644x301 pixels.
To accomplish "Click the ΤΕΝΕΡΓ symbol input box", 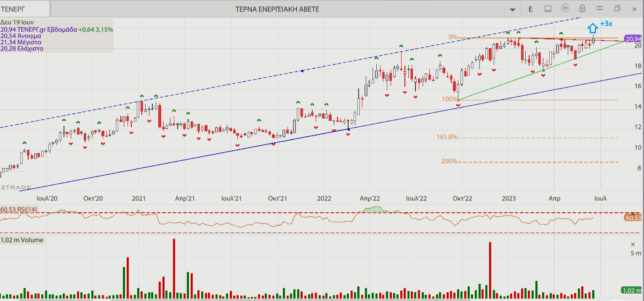I will click(25, 9).
